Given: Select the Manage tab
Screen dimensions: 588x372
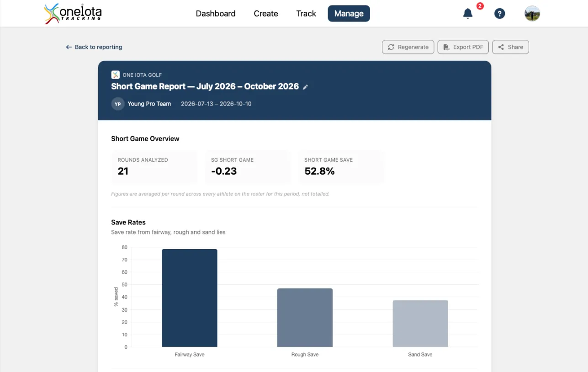Looking at the screenshot, I should pos(349,14).
